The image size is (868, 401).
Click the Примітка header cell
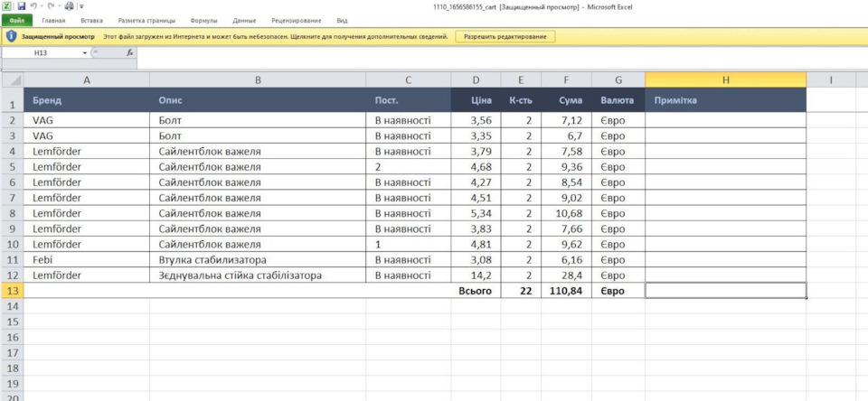pos(726,100)
